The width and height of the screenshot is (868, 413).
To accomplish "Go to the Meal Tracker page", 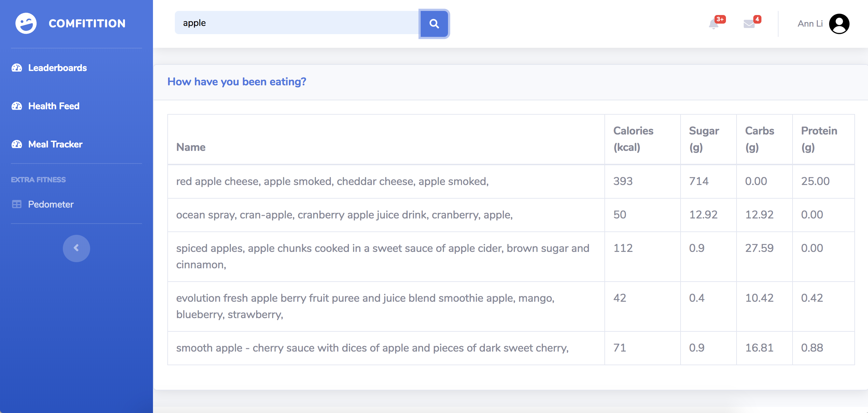I will point(55,144).
